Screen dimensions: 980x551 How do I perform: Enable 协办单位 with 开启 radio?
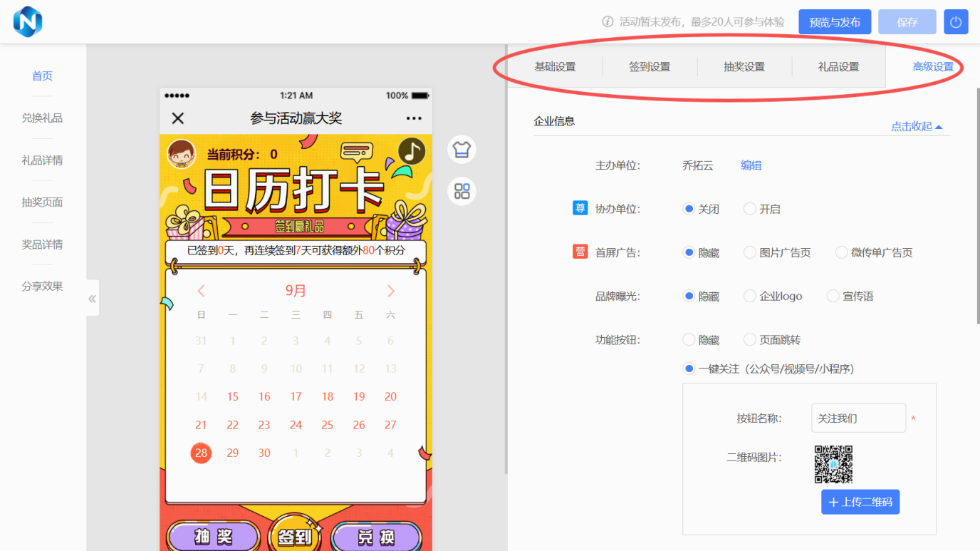(750, 209)
